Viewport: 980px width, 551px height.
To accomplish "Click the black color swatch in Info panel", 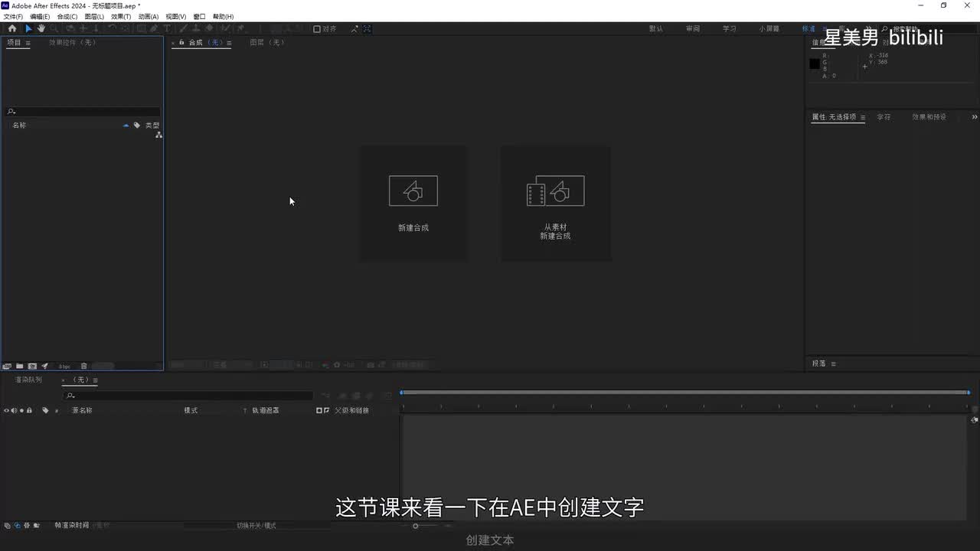I will [x=814, y=64].
